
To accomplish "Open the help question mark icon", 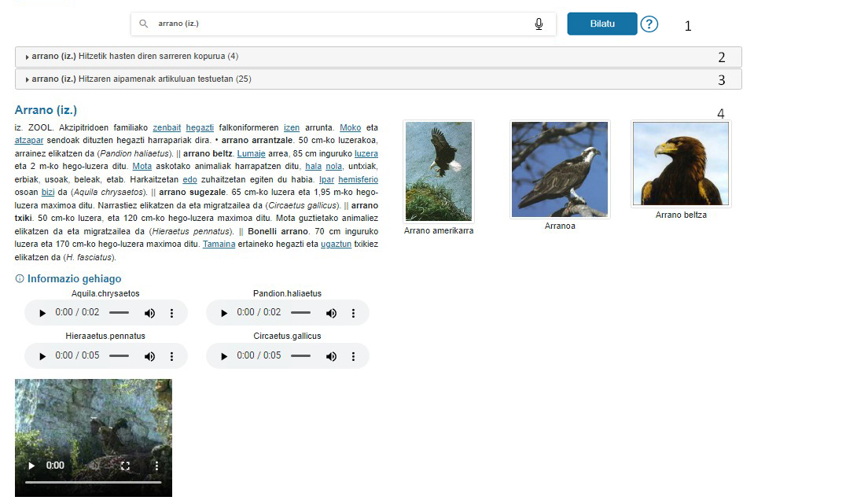I will coord(649,24).
